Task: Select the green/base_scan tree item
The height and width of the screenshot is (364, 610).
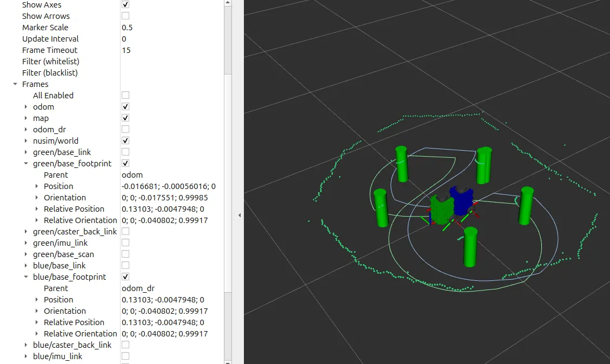Action: point(63,254)
